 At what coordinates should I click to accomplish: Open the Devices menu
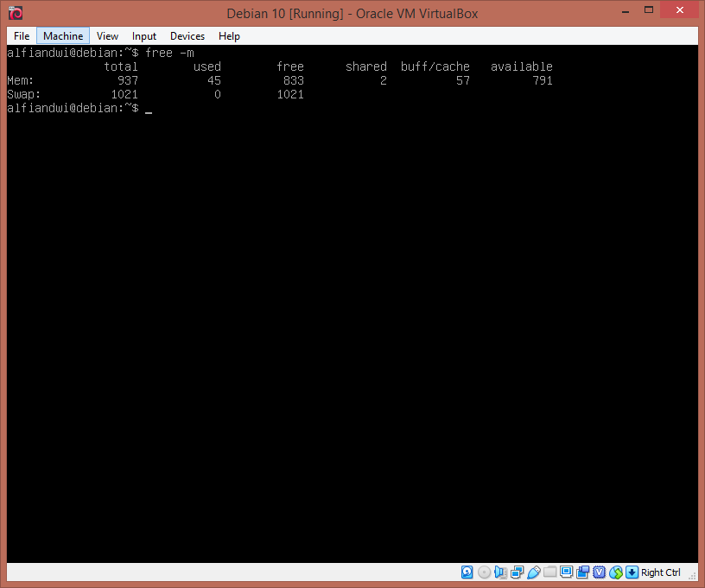point(187,36)
